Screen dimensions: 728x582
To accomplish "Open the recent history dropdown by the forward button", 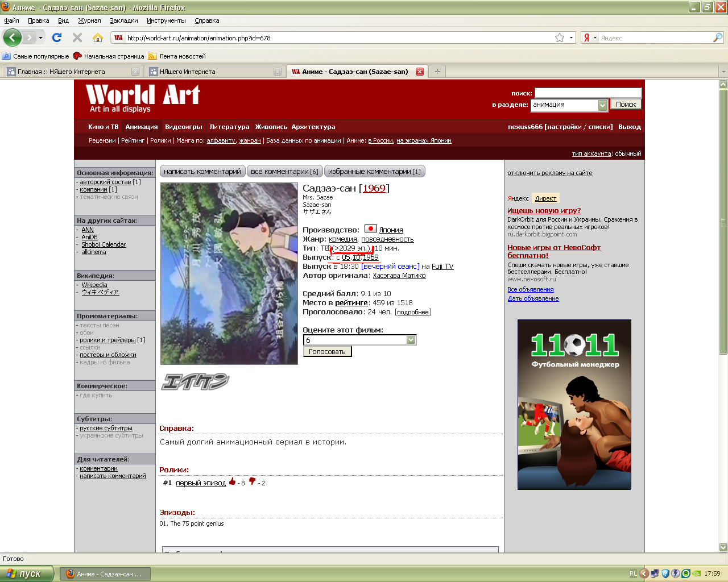I will point(40,38).
